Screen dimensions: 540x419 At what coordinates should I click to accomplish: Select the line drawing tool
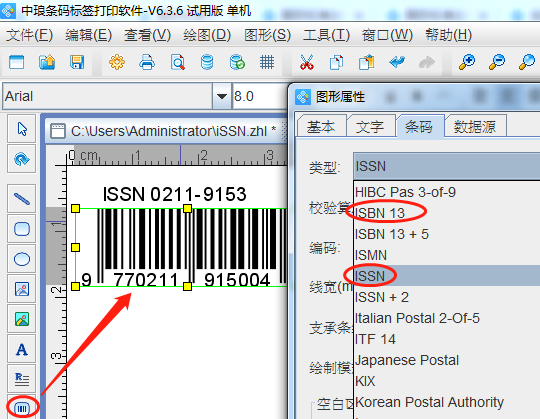[22, 199]
